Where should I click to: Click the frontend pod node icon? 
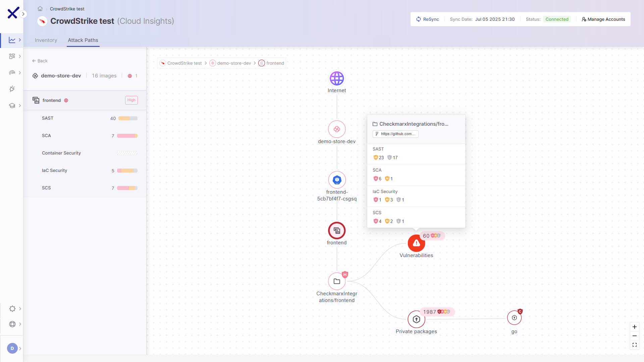coord(337,180)
